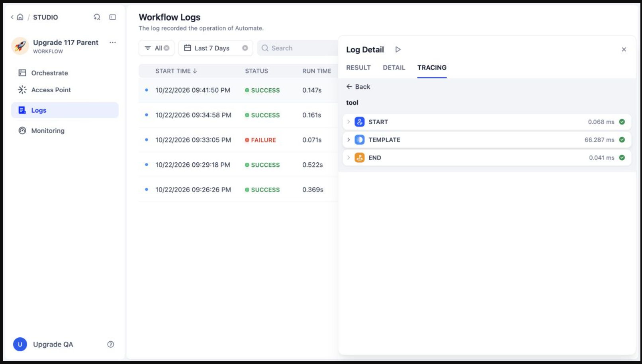The height and width of the screenshot is (364, 642).
Task: Click the rocket workflow icon
Action: (x=20, y=46)
